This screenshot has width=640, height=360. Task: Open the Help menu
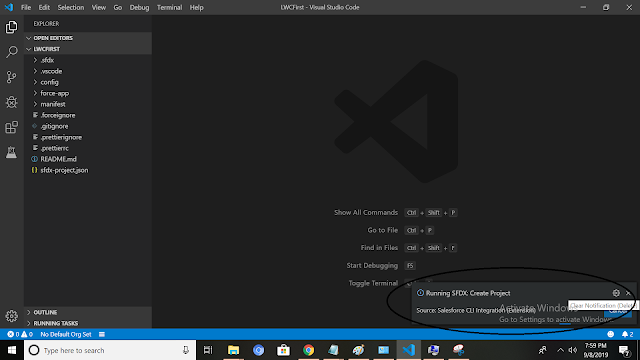(x=196, y=7)
